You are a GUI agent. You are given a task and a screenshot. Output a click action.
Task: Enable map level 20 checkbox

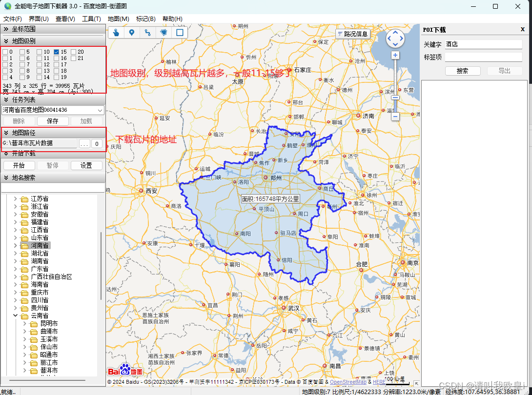(73, 52)
